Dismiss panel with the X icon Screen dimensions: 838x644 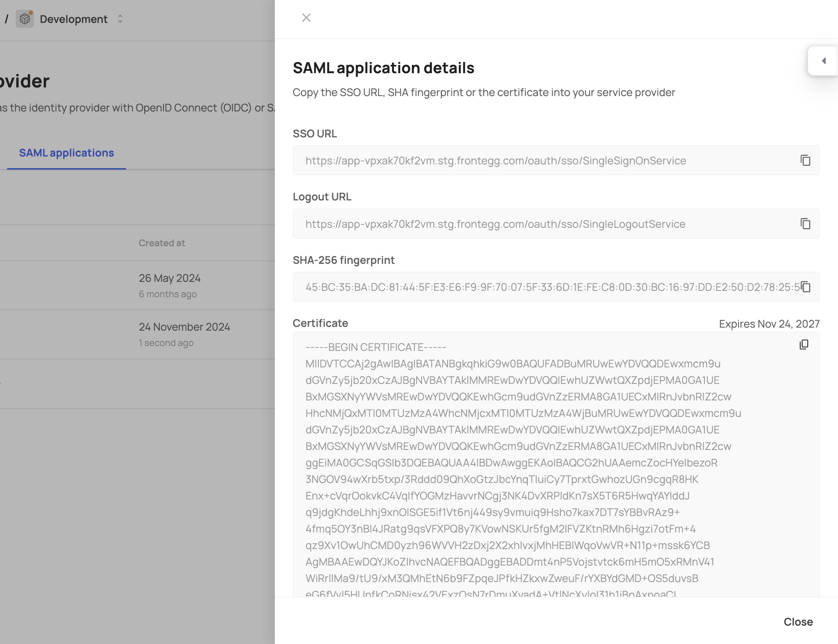pyautogui.click(x=306, y=18)
